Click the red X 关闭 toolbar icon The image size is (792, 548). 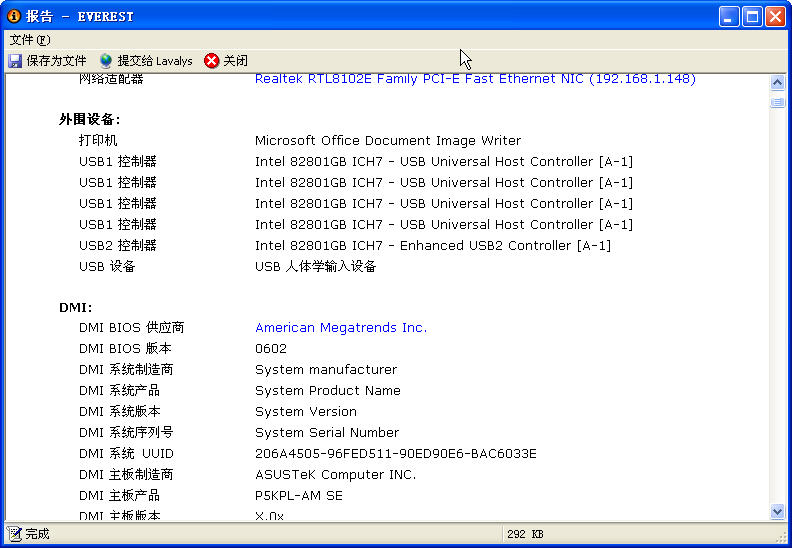click(x=211, y=61)
